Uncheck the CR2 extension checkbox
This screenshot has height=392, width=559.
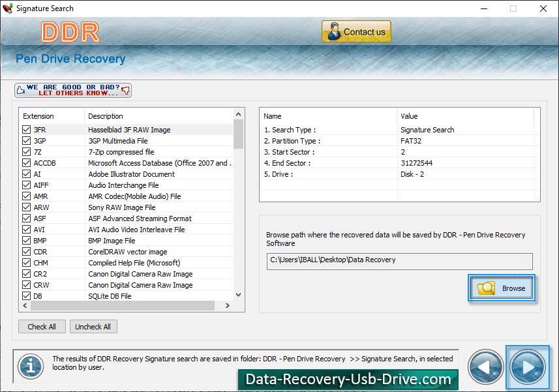[26, 274]
